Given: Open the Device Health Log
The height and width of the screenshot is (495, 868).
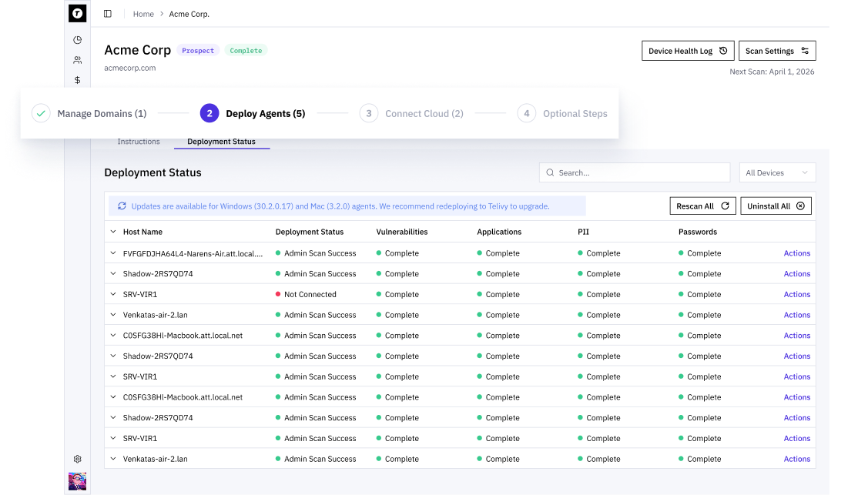Looking at the screenshot, I should 687,51.
